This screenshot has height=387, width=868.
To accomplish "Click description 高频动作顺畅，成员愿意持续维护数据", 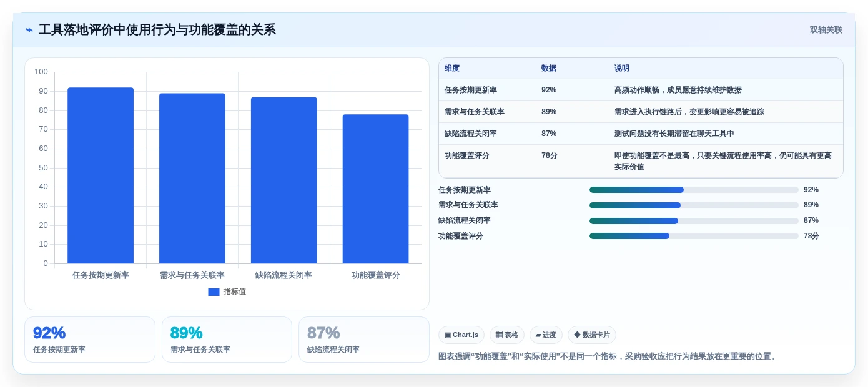I will pyautogui.click(x=678, y=90).
